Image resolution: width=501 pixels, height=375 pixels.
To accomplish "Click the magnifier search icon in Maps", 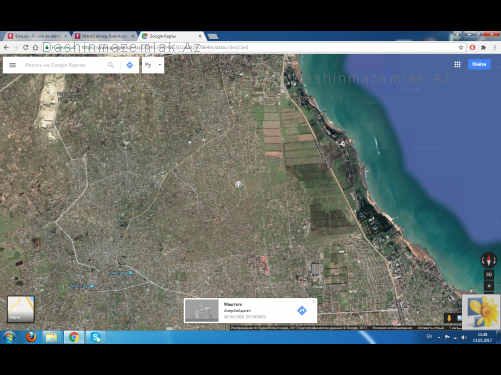I will click(111, 65).
